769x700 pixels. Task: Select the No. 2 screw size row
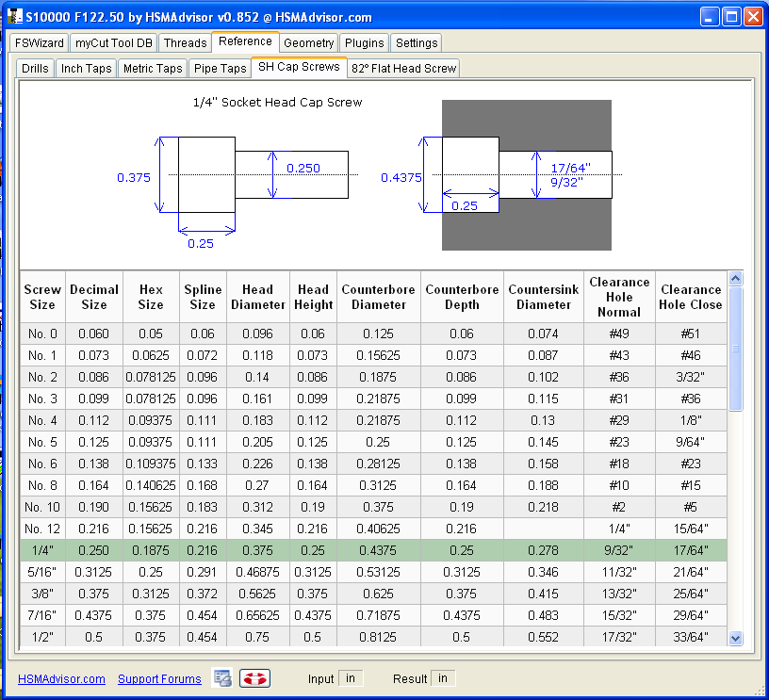click(x=373, y=377)
